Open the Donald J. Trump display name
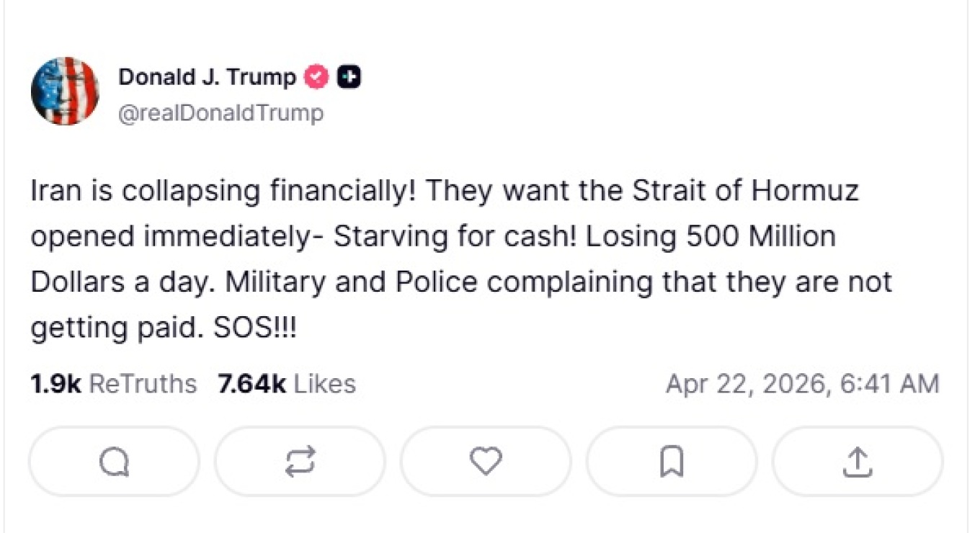This screenshot has width=980, height=533. point(207,77)
